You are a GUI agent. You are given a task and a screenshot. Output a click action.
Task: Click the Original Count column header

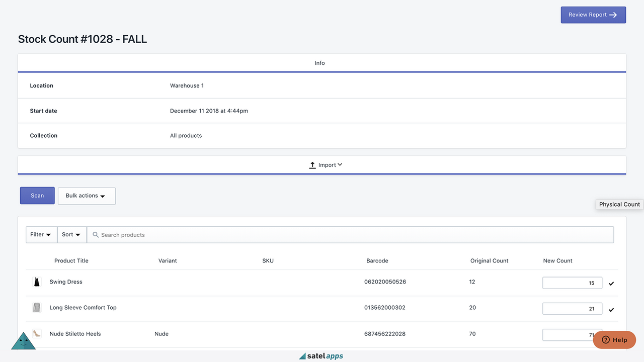point(490,261)
